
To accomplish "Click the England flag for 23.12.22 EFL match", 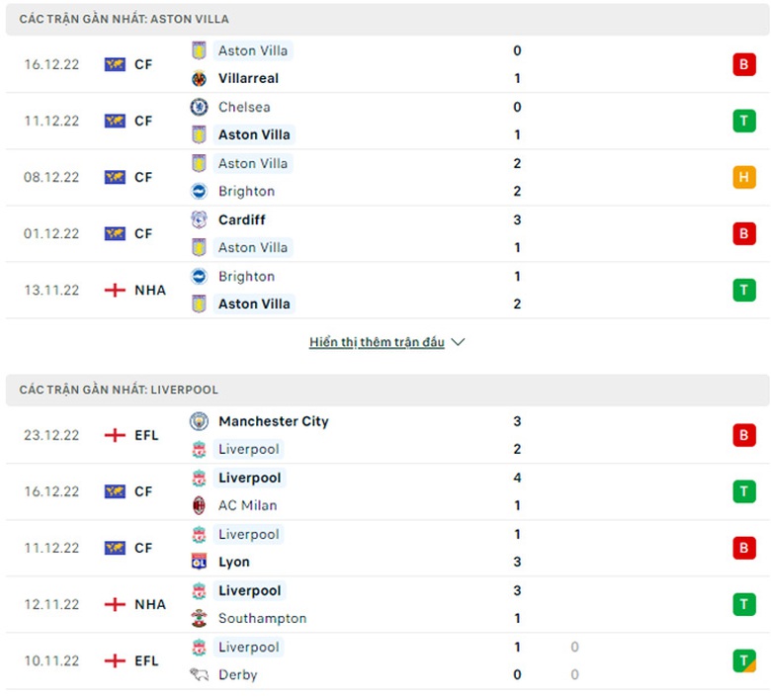I will point(115,435).
